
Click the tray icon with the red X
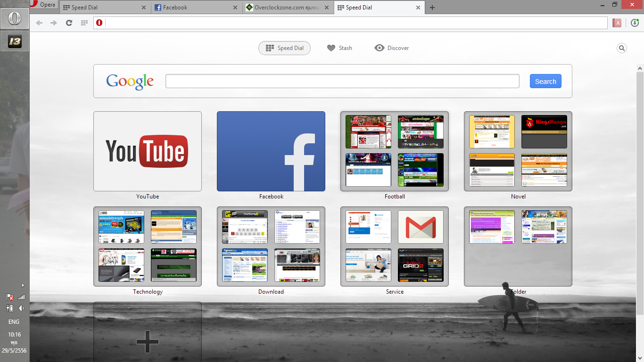10,297
